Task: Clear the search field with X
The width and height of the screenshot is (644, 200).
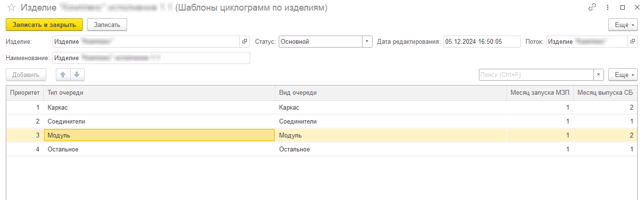Action: [x=599, y=75]
